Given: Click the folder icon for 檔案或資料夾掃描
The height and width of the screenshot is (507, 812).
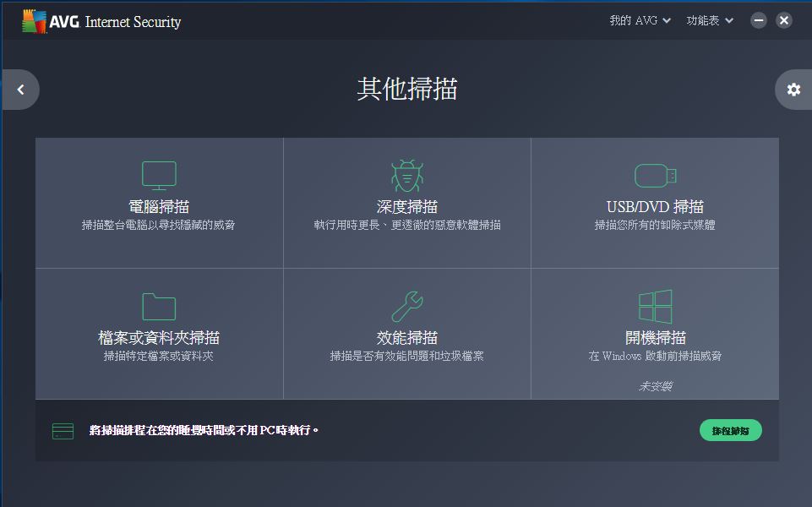Looking at the screenshot, I should (x=159, y=307).
